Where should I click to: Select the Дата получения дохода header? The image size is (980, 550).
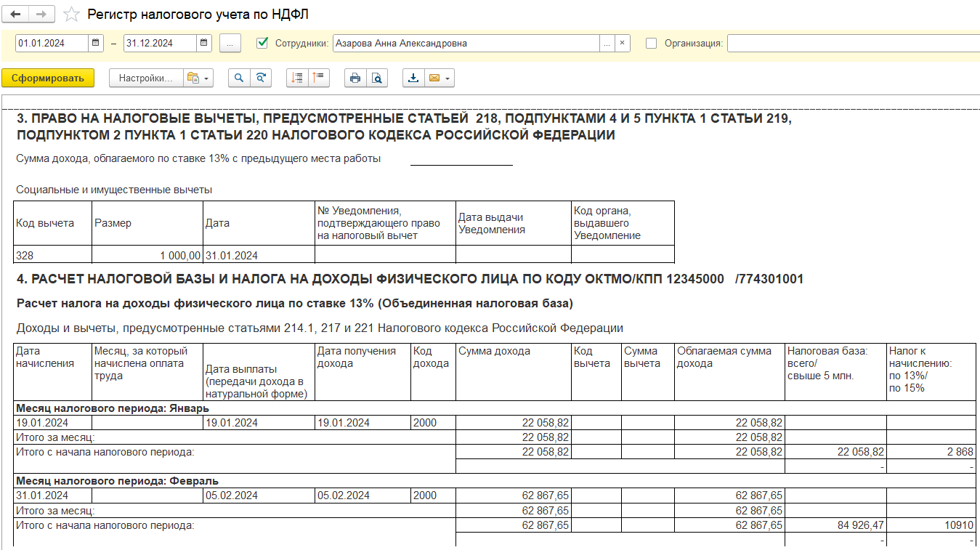363,371
